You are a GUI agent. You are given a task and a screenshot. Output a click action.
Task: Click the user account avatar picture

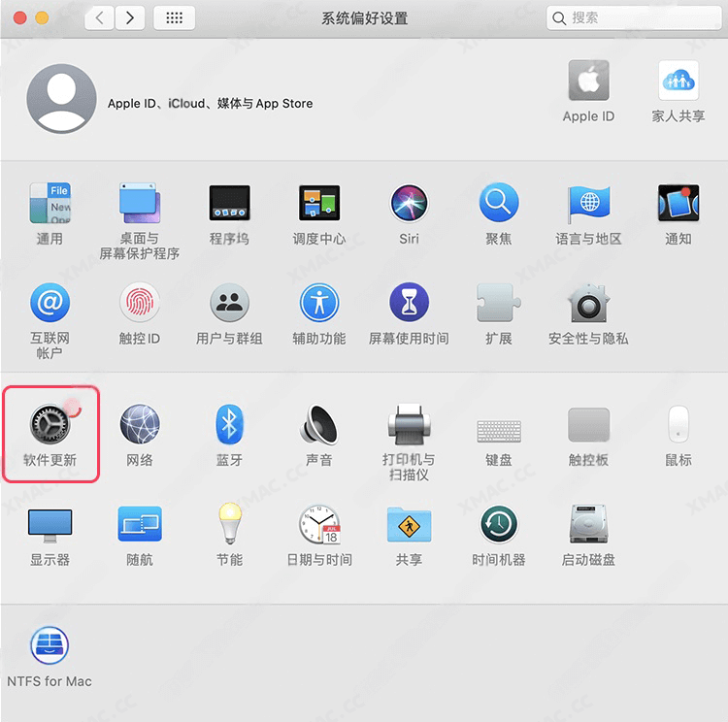point(61,99)
